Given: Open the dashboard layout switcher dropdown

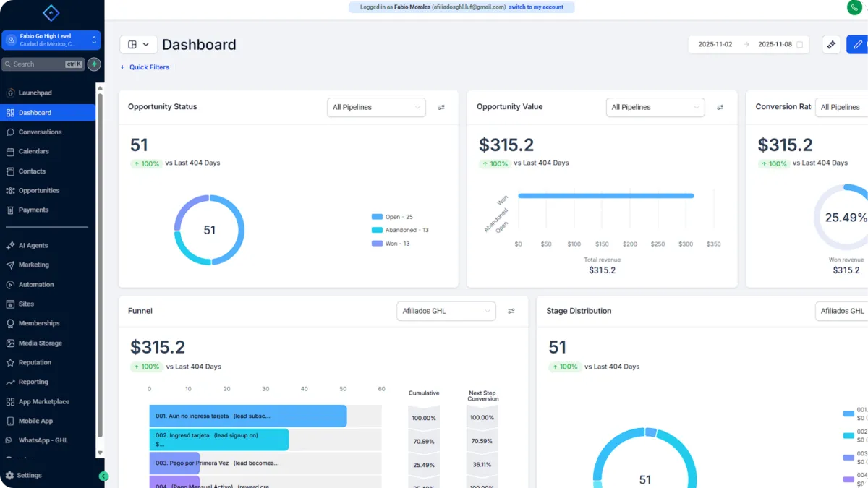Looking at the screenshot, I should (138, 45).
